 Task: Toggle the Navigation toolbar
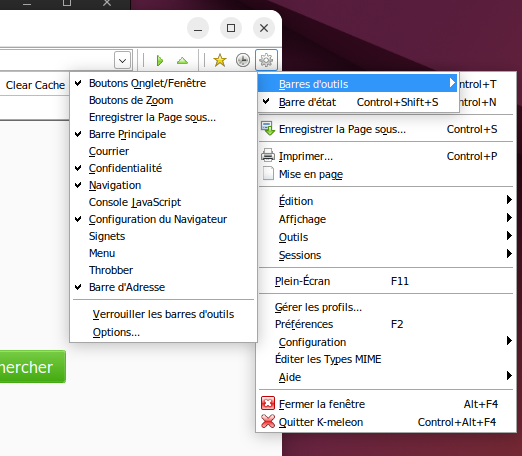pyautogui.click(x=163, y=185)
